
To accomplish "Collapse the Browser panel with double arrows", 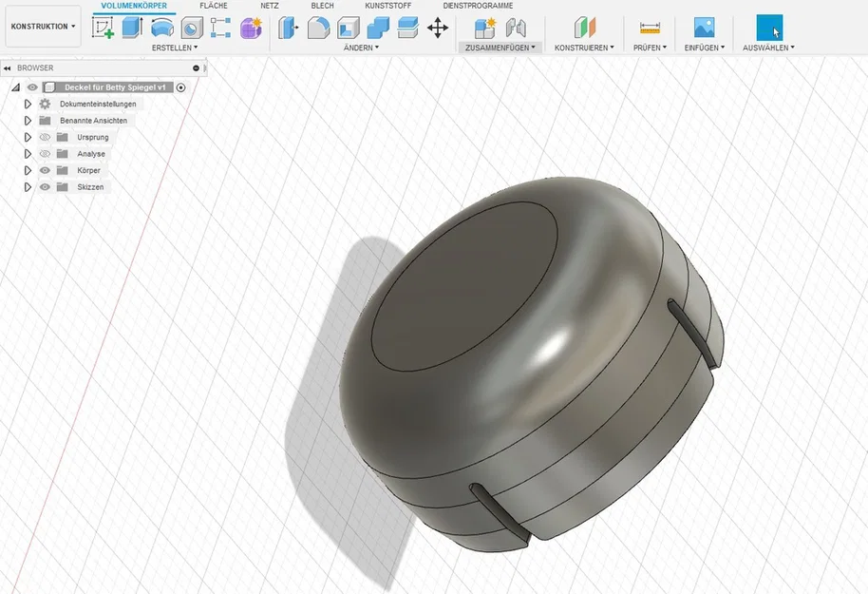I will tap(7, 68).
